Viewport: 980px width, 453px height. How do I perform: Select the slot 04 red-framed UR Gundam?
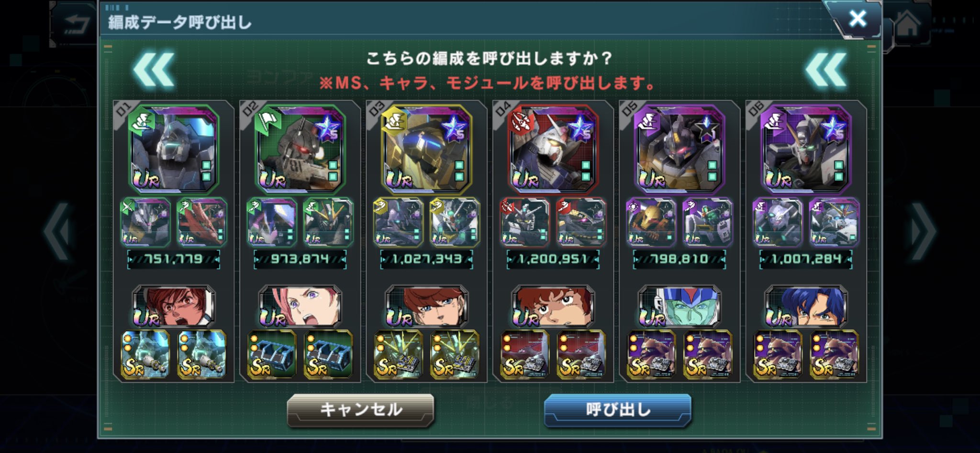[x=553, y=149]
